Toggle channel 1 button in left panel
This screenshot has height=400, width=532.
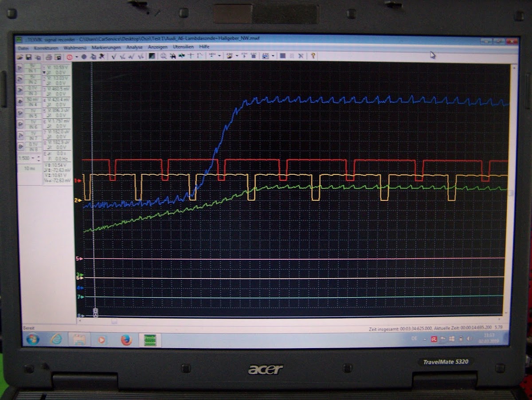[20, 68]
